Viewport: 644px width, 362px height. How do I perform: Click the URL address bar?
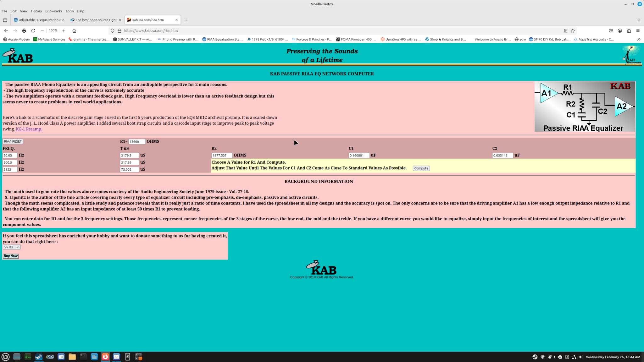pos(342,30)
